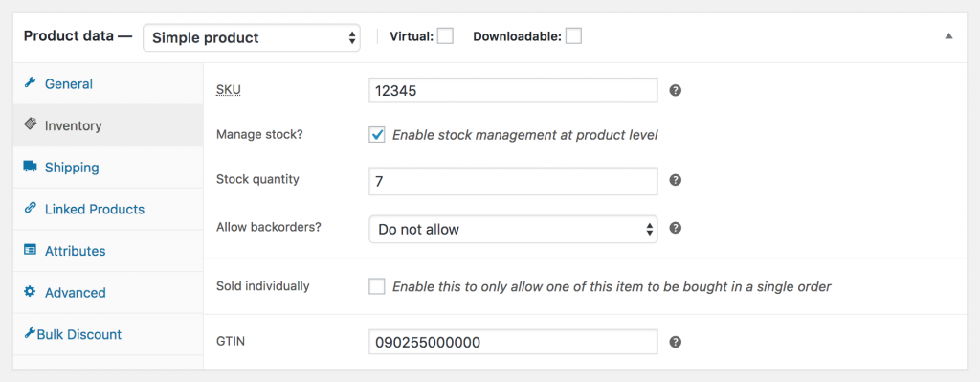The image size is (980, 382).
Task: Show help tooltip for Allow backorders
Action: point(675,228)
